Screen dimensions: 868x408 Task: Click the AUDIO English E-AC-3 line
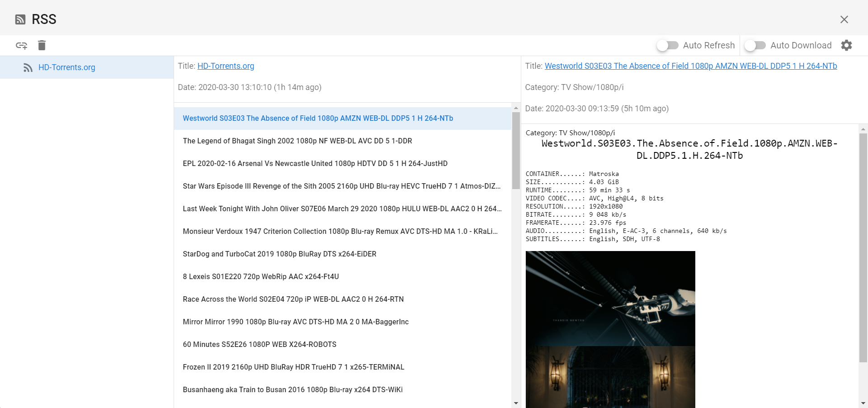coord(626,231)
